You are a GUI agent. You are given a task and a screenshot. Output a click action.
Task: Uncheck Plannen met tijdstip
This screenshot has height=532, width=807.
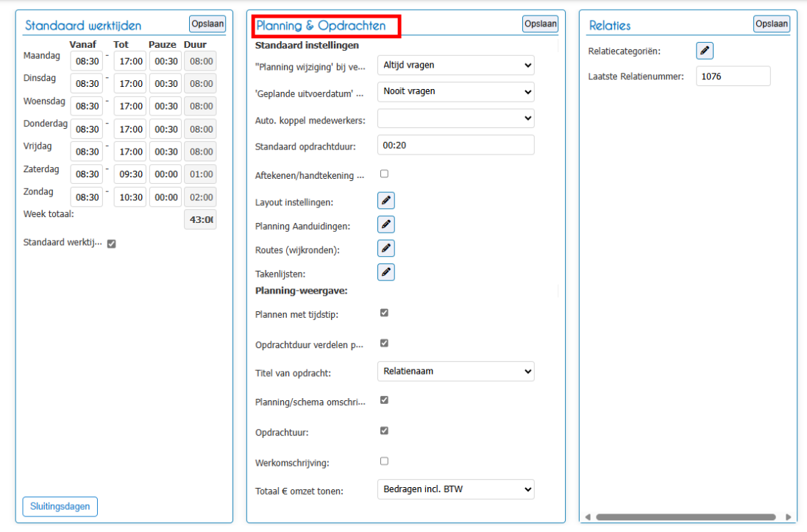coord(384,313)
